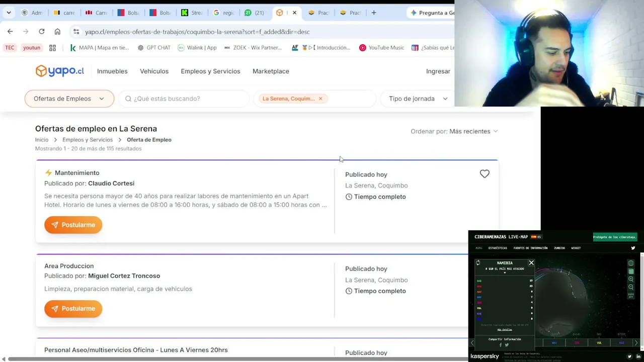The image size is (644, 362).
Task: Click the horizontal scrollbar at the bottom of the page
Action: pyautogui.click(x=237, y=359)
